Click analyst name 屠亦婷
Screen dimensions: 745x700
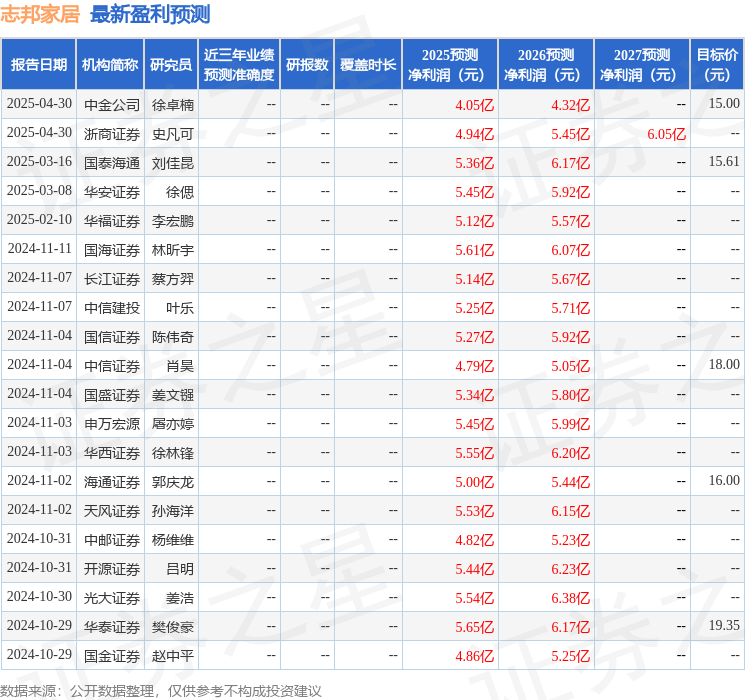[172, 424]
